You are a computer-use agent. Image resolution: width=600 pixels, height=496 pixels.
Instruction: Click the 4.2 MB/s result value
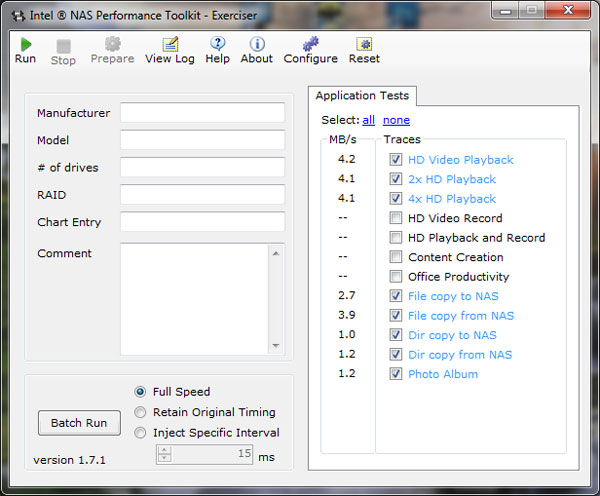[347, 159]
